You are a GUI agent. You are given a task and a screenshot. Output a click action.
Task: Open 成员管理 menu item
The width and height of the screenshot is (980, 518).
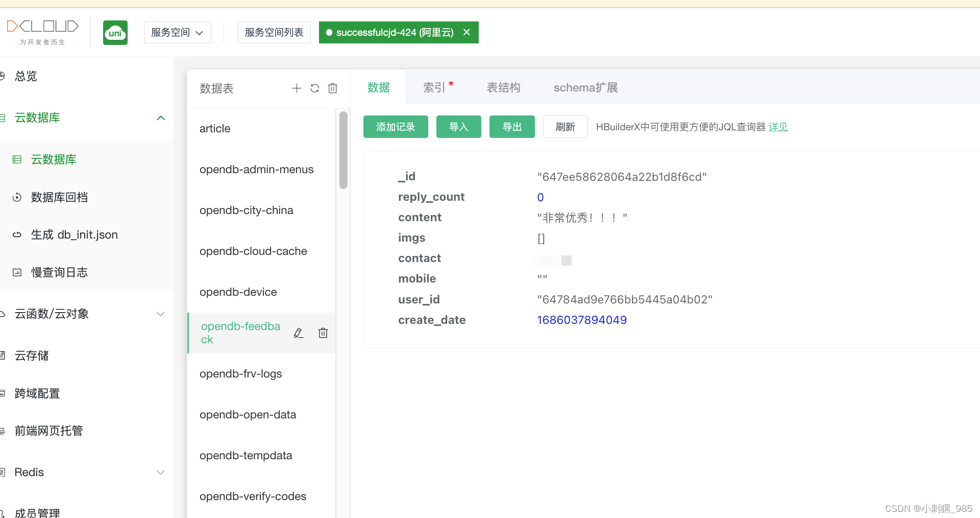point(37,512)
